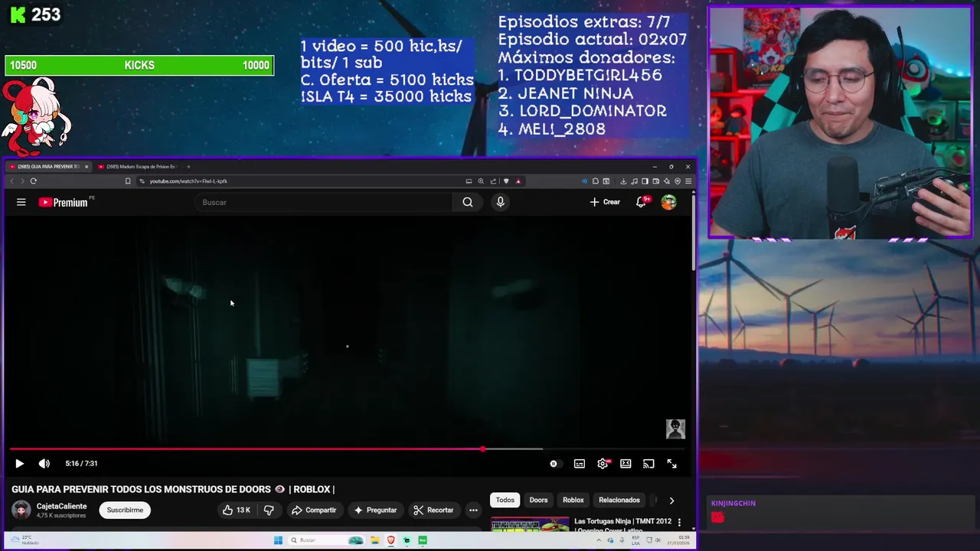
Task: Enter fullscreen in the video player
Action: point(671,463)
